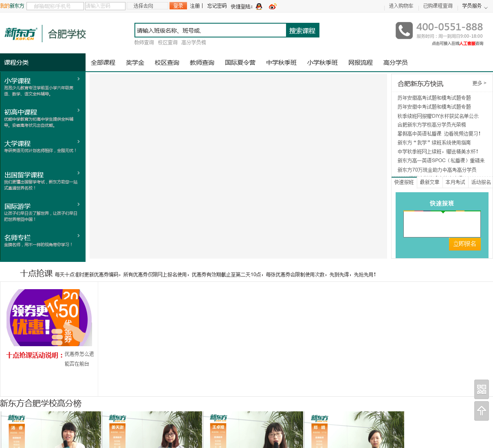Click the 优惠券怎么退 link
This screenshot has height=448, width=493.
[x=79, y=354]
